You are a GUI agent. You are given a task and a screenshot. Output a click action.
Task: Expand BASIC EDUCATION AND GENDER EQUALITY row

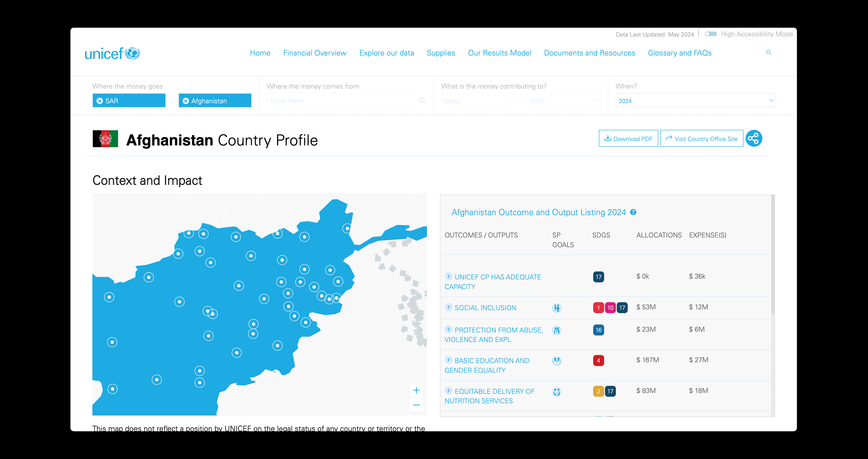(448, 360)
